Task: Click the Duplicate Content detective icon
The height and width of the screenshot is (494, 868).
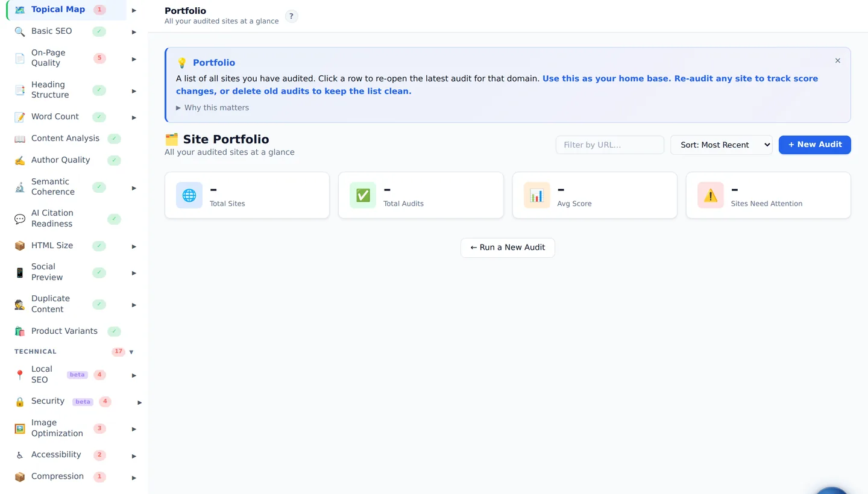Action: pyautogui.click(x=20, y=304)
